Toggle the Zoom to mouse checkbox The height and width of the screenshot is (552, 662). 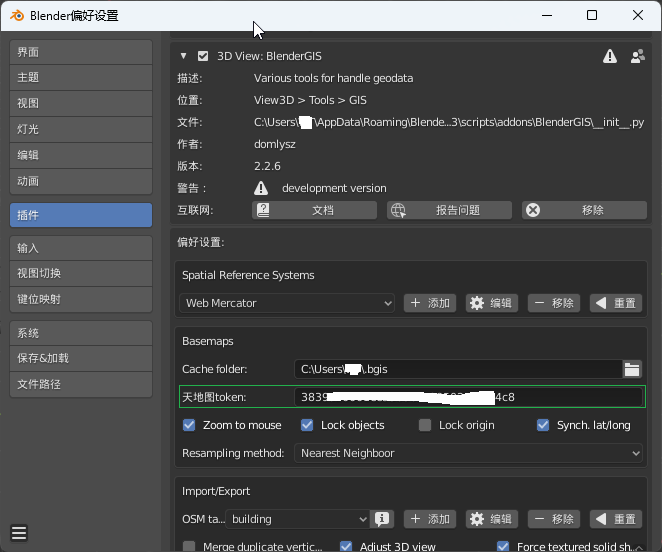coord(189,425)
